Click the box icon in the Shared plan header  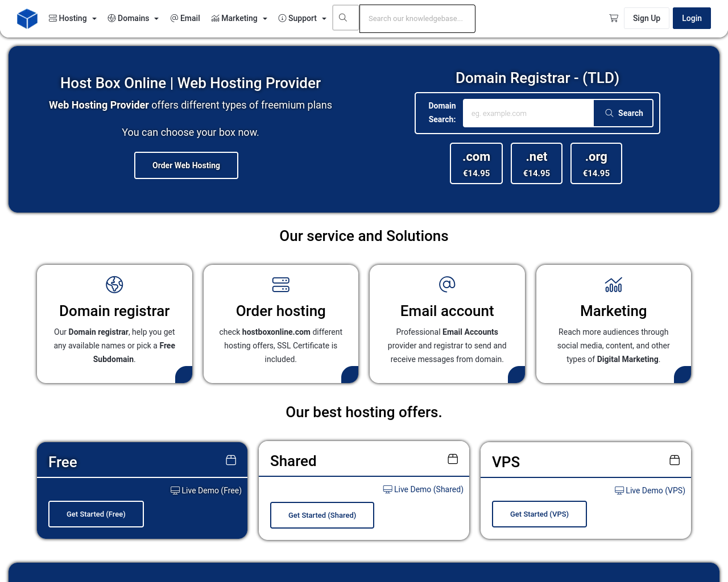pos(453,459)
